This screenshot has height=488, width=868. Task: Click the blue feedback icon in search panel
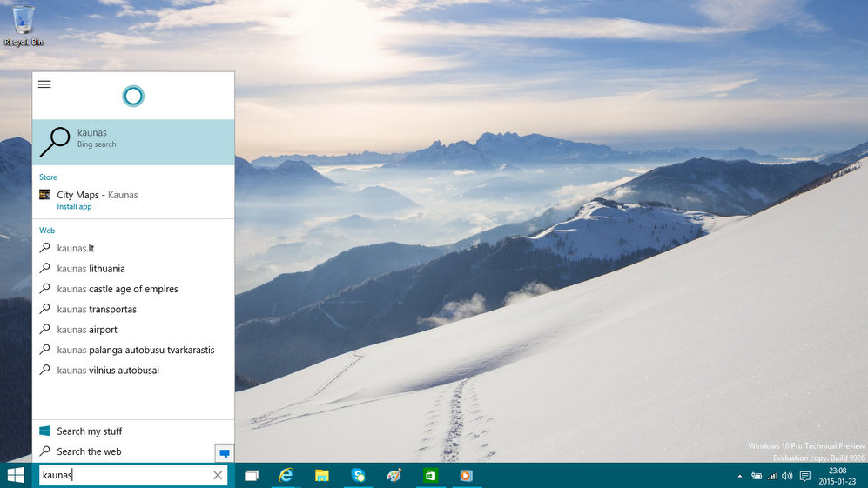[224, 453]
